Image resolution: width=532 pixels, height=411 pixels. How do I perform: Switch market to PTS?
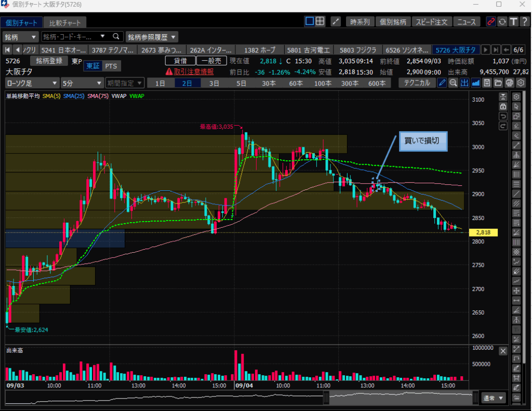(111, 66)
